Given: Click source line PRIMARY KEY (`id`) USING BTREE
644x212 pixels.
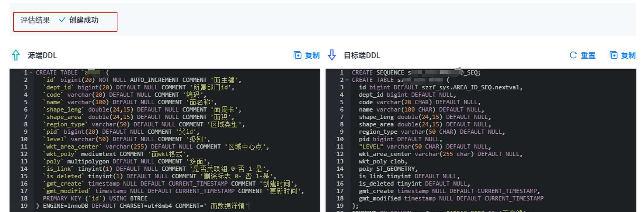Looking at the screenshot, I should click(95, 198).
